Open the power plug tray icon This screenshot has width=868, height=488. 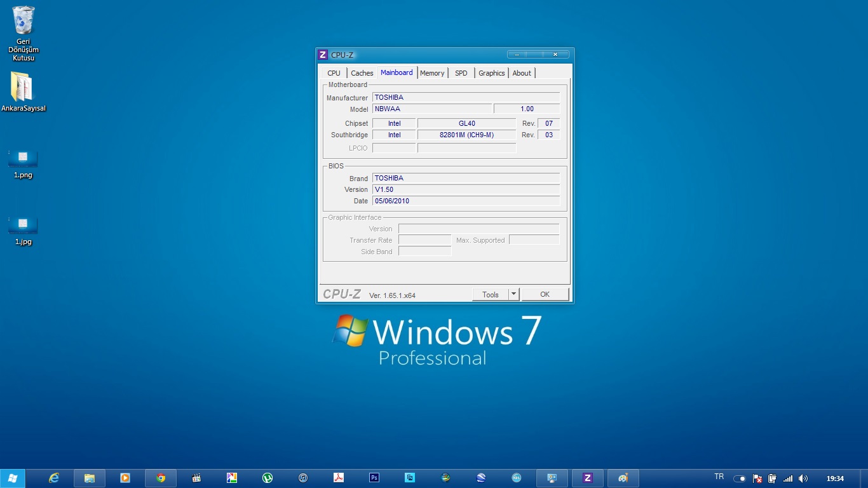pyautogui.click(x=772, y=478)
